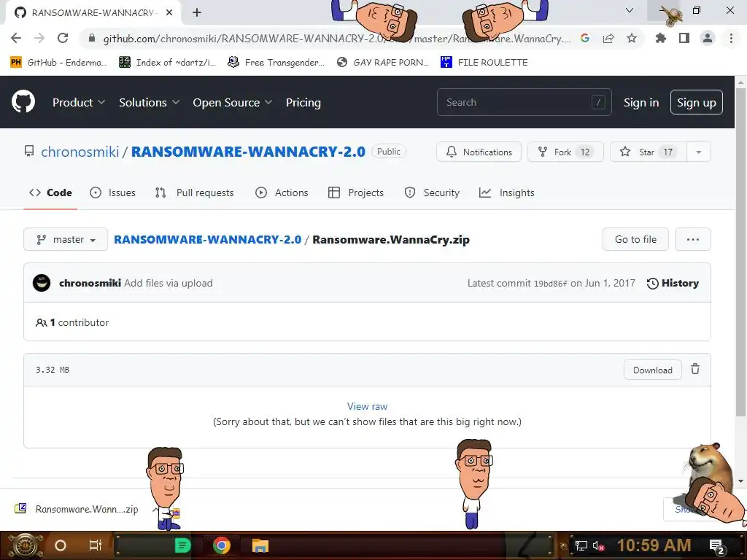Fork the repository with Fork button
747x560 pixels.
click(x=565, y=152)
